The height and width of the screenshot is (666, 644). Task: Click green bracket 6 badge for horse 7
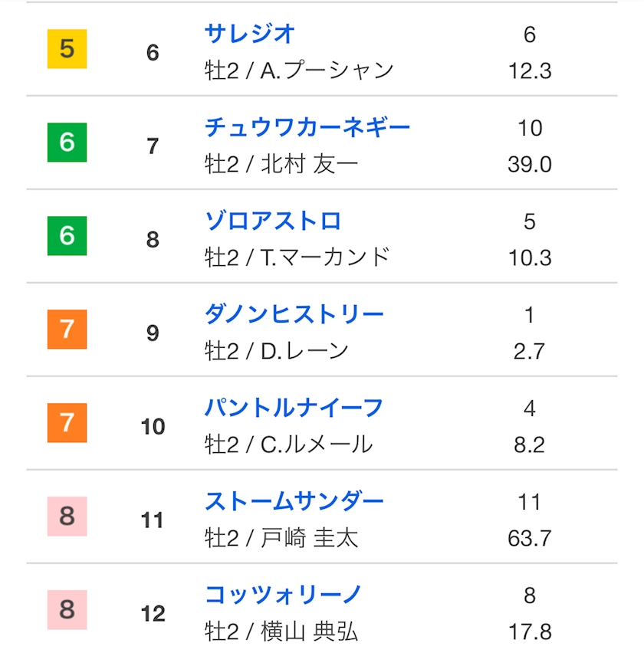[x=67, y=143]
